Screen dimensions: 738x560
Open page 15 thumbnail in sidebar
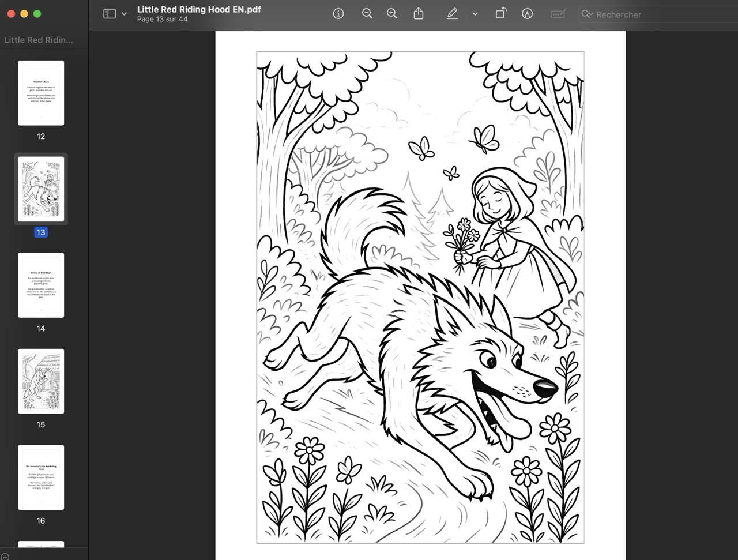(x=41, y=381)
